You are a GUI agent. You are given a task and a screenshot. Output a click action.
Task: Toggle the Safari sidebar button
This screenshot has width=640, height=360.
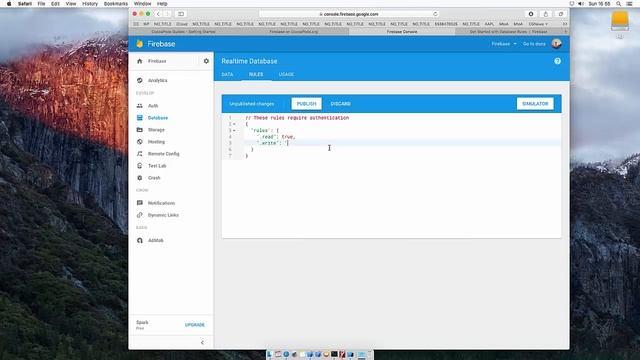181,14
